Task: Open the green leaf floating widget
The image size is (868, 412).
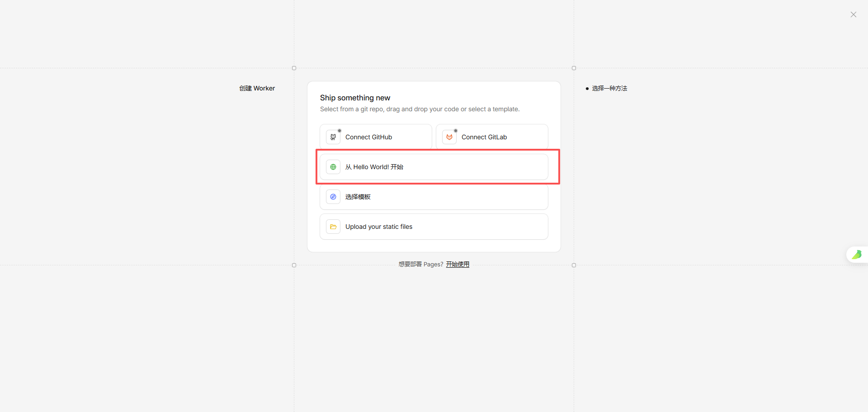Action: click(857, 255)
